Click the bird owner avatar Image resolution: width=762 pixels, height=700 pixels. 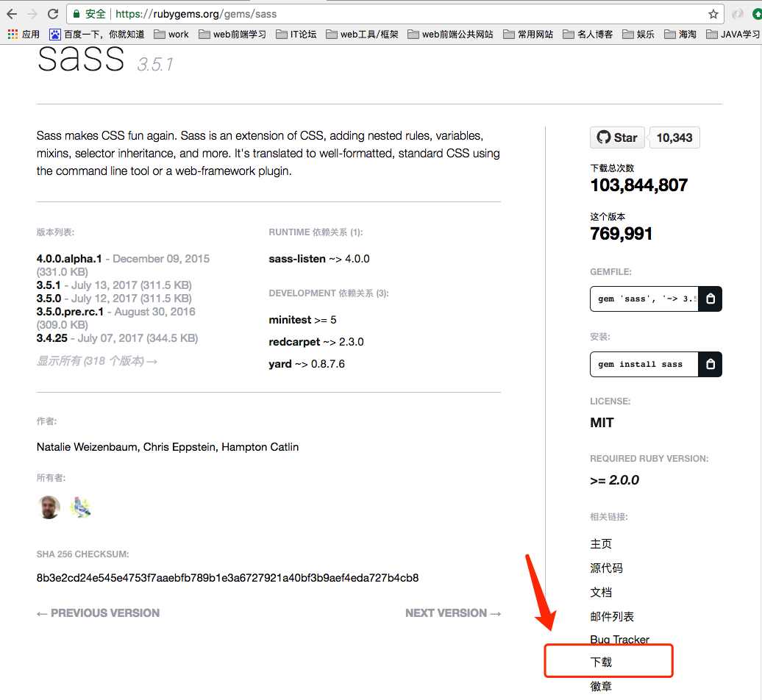pos(80,507)
